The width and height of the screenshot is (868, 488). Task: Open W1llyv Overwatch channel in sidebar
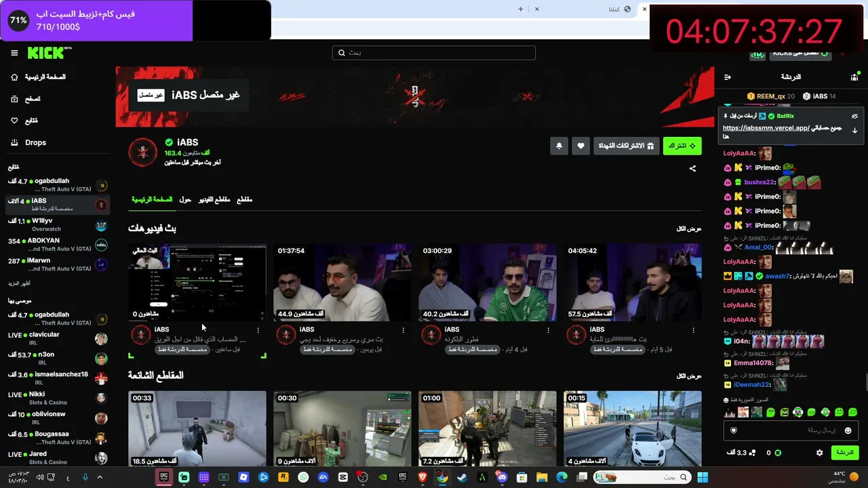click(x=58, y=225)
